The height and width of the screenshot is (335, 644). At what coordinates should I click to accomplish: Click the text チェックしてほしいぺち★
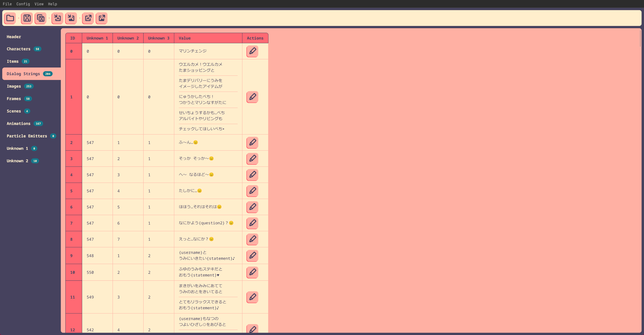[x=201, y=129]
